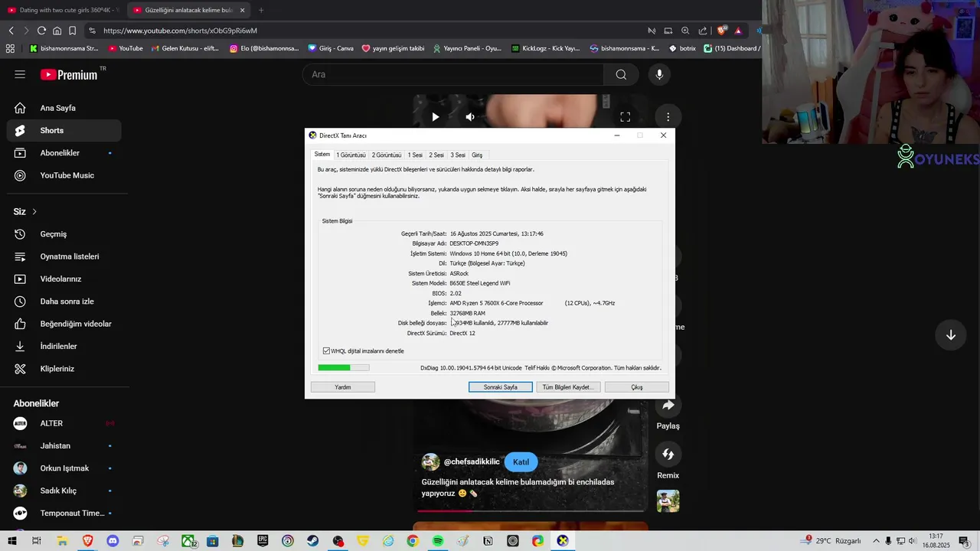This screenshot has width=980, height=551.
Task: Open the Gelen Kutusu Gmail bookmark
Action: click(x=185, y=48)
